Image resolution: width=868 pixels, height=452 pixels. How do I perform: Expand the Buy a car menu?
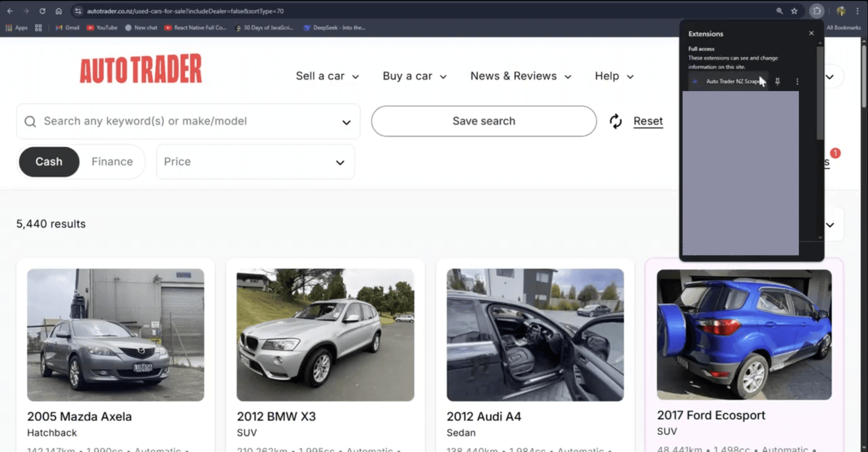point(415,76)
